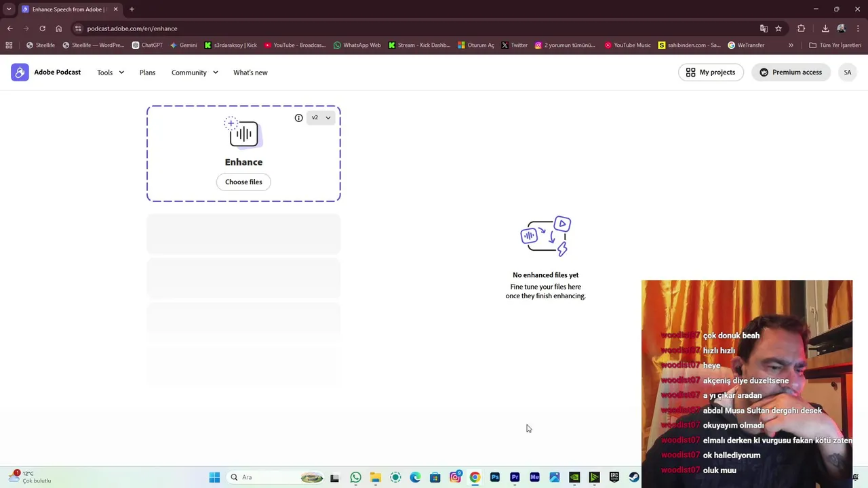868x488 pixels.
Task: Open the Plans page
Action: pyautogui.click(x=147, y=73)
